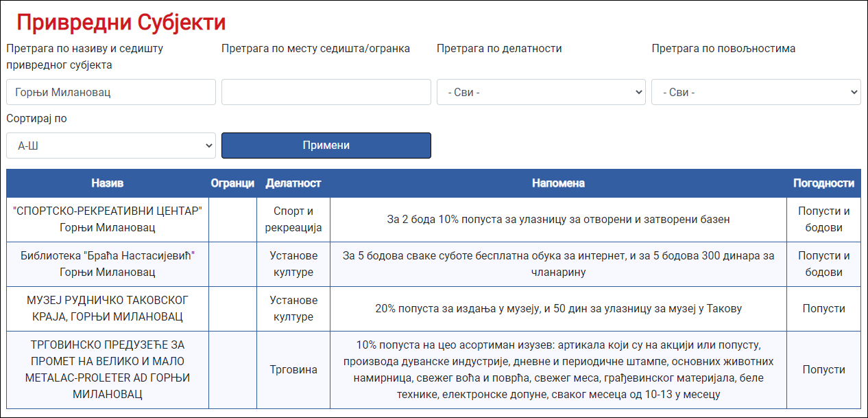Click the Установе културе cell in the Библиотека row
Viewport: 868px width, 418px height.
click(293, 264)
